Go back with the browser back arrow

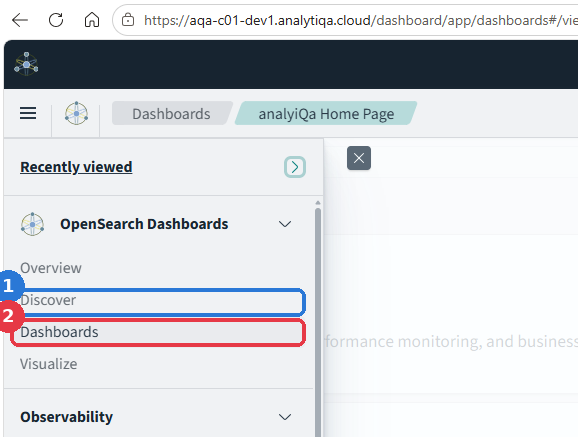(x=20, y=20)
